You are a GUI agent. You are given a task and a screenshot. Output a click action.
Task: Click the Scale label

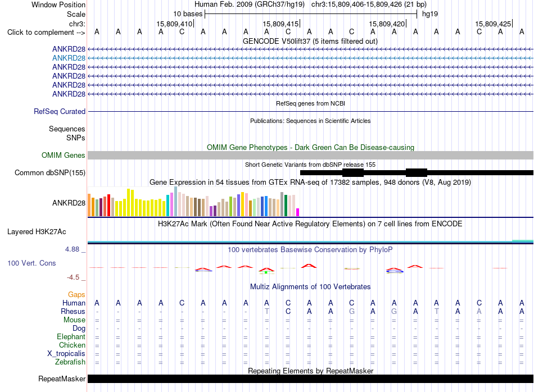(76, 14)
